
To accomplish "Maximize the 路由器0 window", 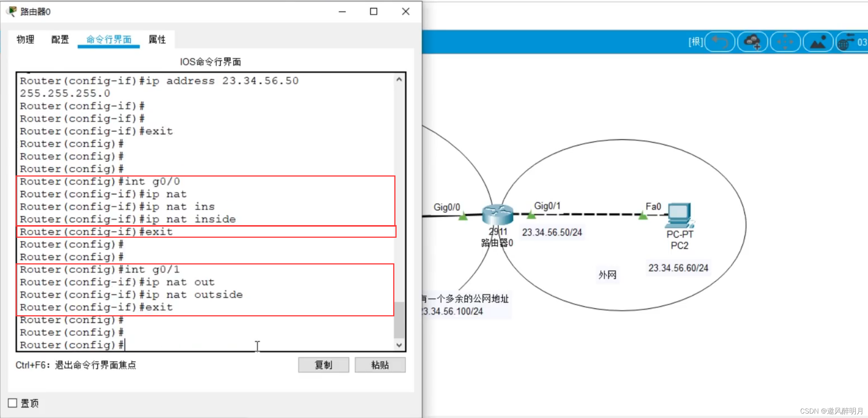I will pos(374,11).
